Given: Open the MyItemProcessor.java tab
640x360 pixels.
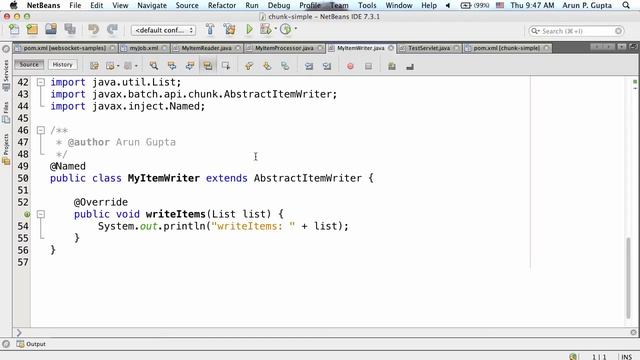Looking at the screenshot, I should (x=284, y=48).
